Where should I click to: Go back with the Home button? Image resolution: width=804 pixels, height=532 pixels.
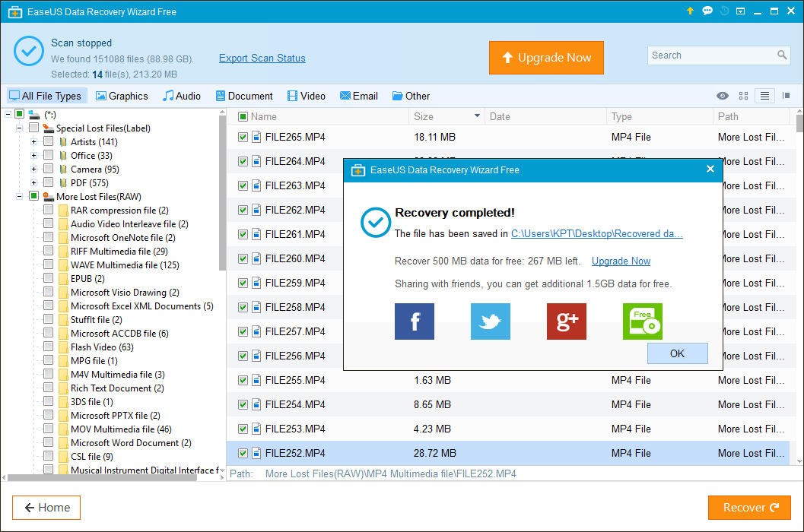(x=46, y=508)
